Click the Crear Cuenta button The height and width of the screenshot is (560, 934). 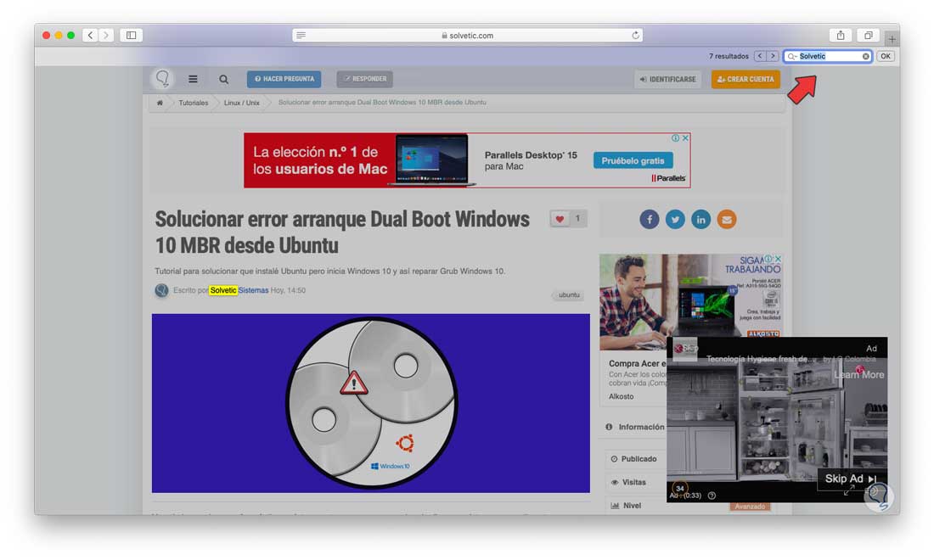(x=746, y=79)
